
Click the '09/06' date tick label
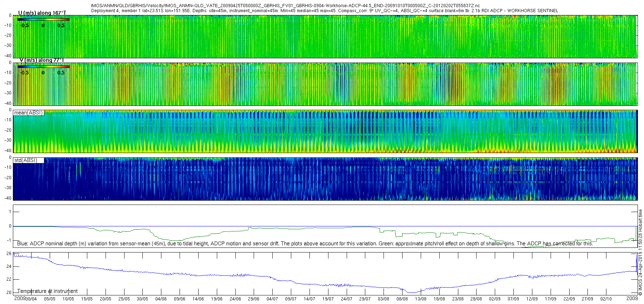tap(180, 299)
